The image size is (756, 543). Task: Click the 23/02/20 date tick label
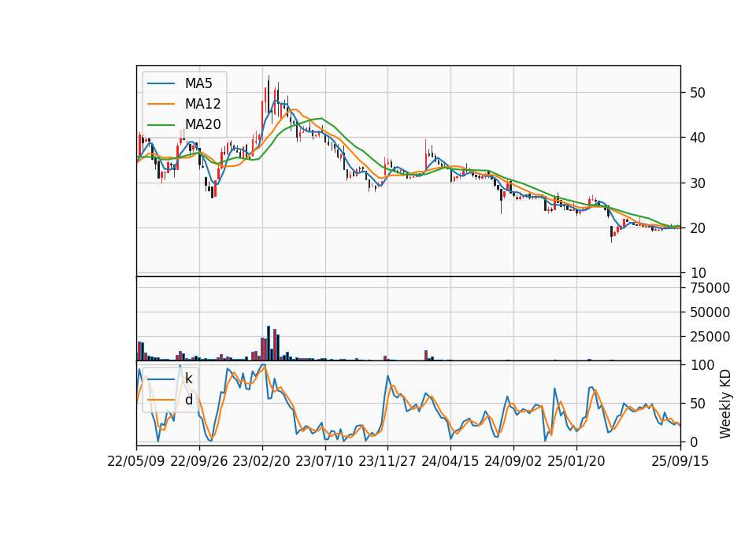(261, 461)
